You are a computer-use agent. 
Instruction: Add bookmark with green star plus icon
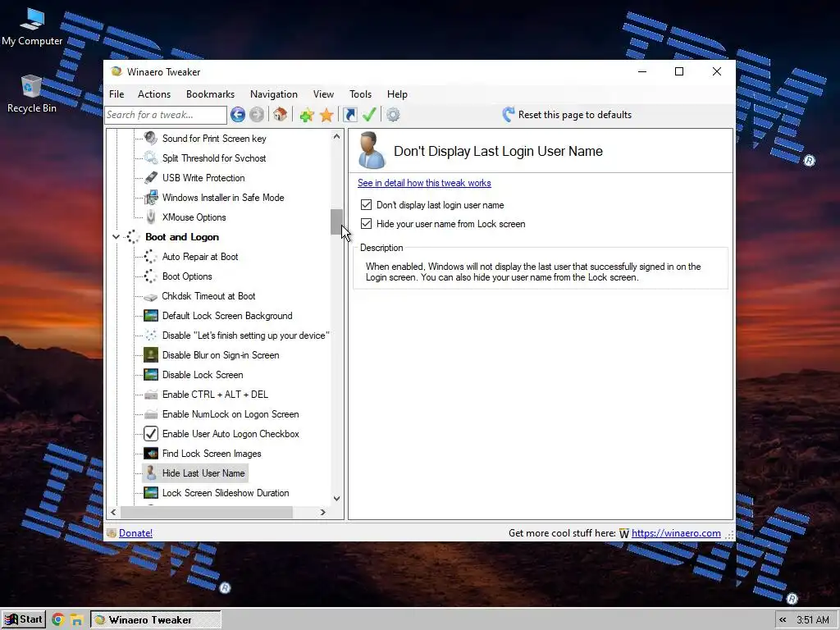(307, 115)
